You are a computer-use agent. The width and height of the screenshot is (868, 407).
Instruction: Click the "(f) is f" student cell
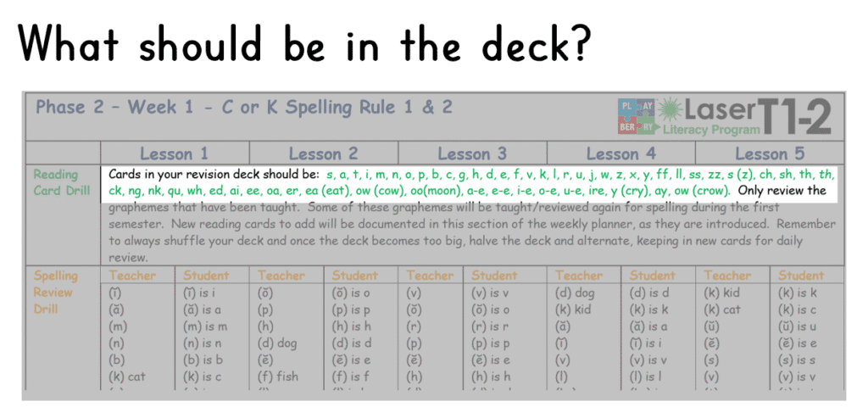pos(350,377)
